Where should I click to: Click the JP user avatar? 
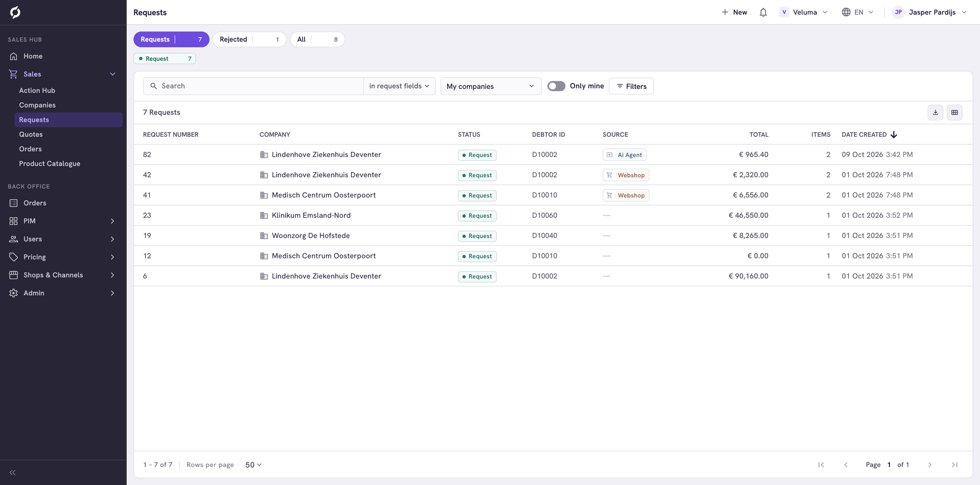click(x=898, y=12)
